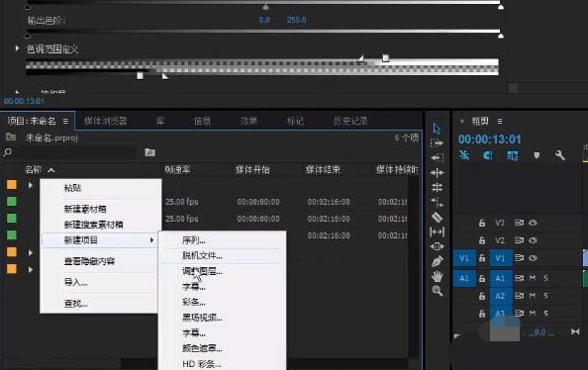Click the gray midpoint handle on levels slider

pyautogui.click(x=265, y=7)
